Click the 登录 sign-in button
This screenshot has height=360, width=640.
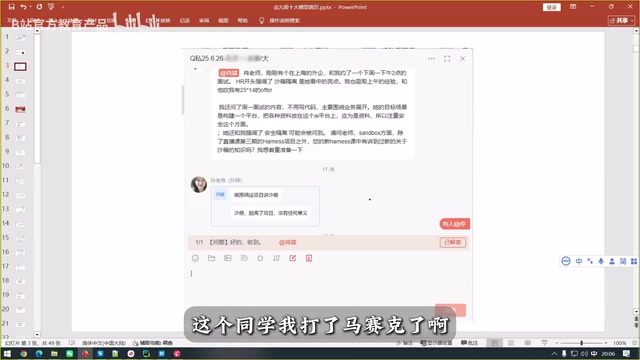pyautogui.click(x=552, y=7)
